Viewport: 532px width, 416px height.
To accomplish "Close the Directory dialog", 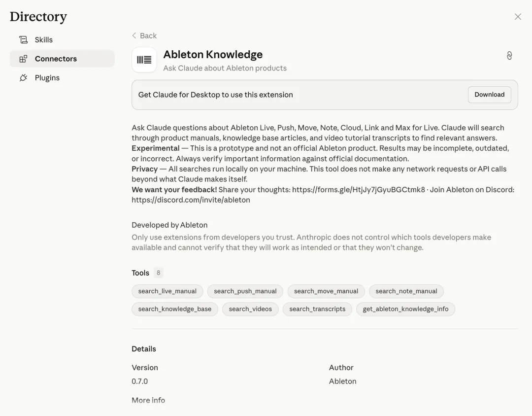I will point(518,17).
